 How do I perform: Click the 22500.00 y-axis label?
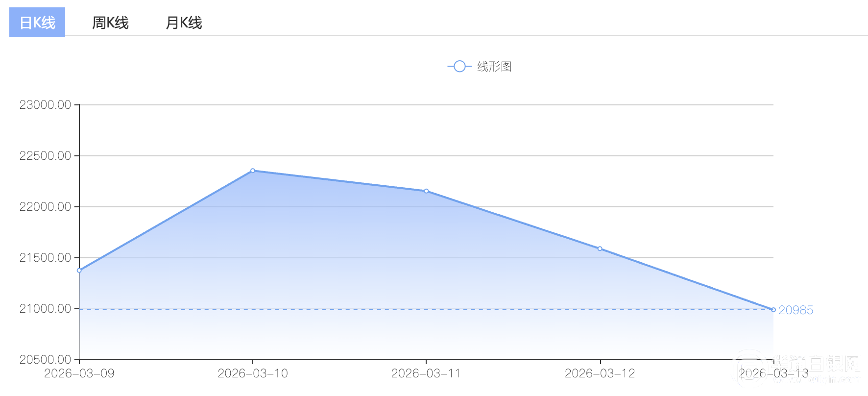(45, 156)
